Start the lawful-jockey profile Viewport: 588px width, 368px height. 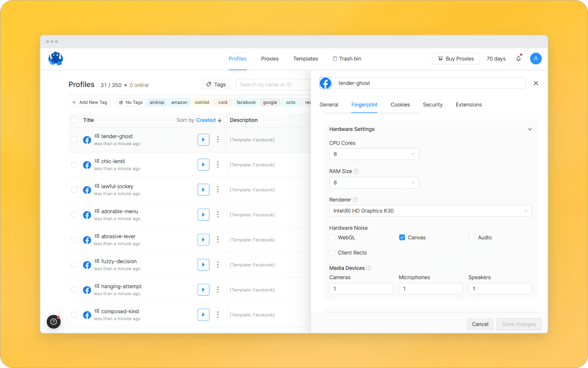203,189
